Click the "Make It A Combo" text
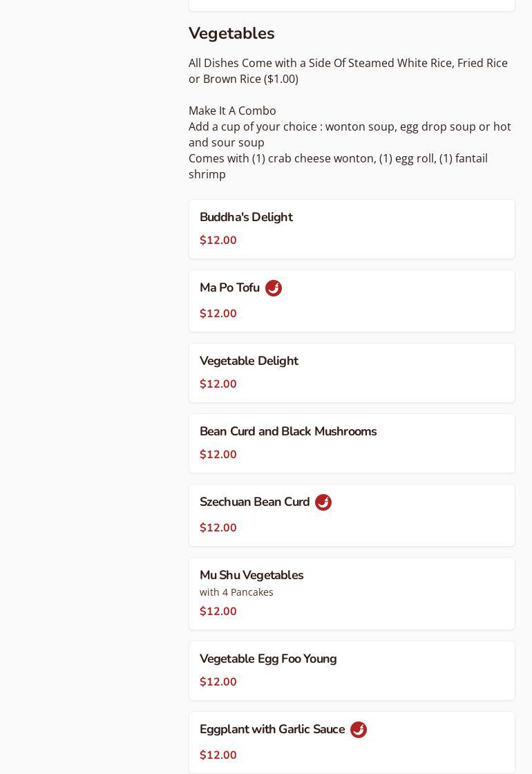Image resolution: width=532 pixels, height=774 pixels. pyautogui.click(x=232, y=111)
